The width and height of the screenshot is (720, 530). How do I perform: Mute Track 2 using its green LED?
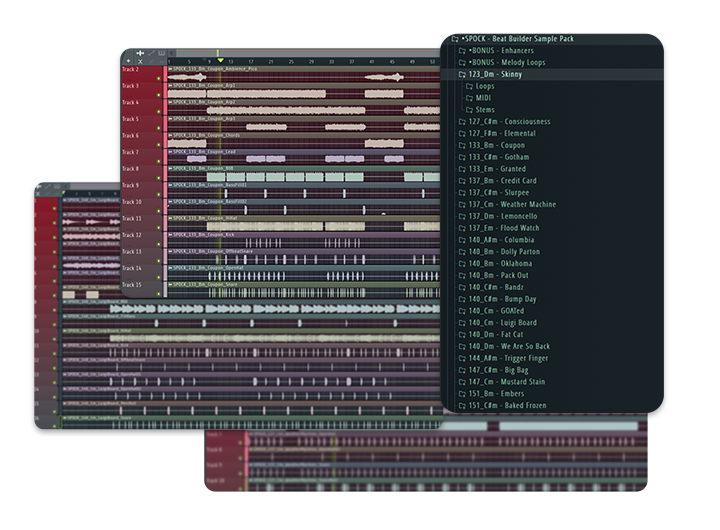(x=158, y=79)
